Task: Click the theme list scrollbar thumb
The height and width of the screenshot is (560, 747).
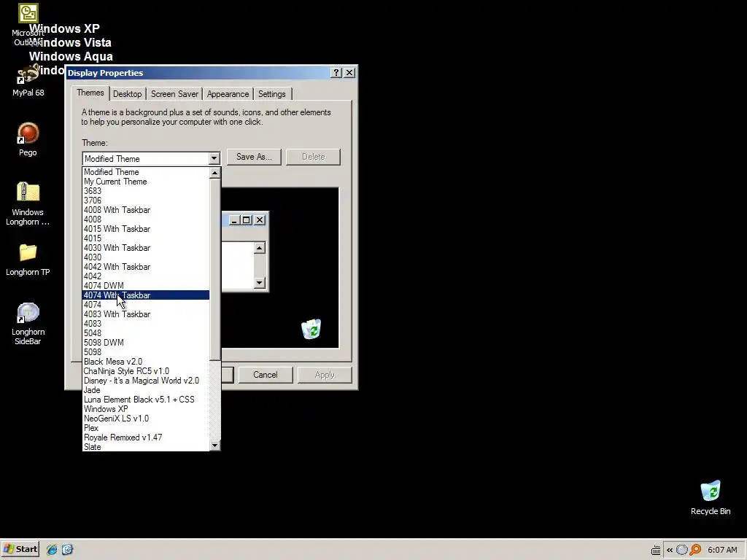Action: [x=215, y=269]
